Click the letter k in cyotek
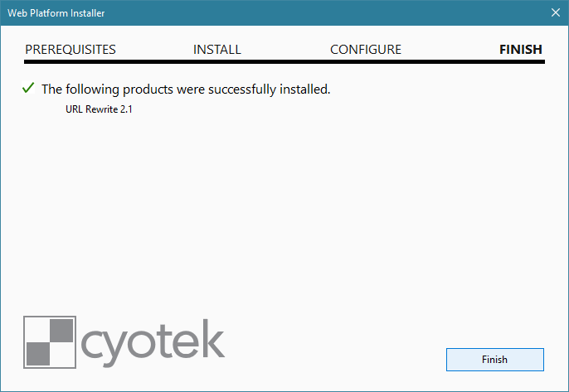Viewport: 569px width, 392px height. point(214,338)
